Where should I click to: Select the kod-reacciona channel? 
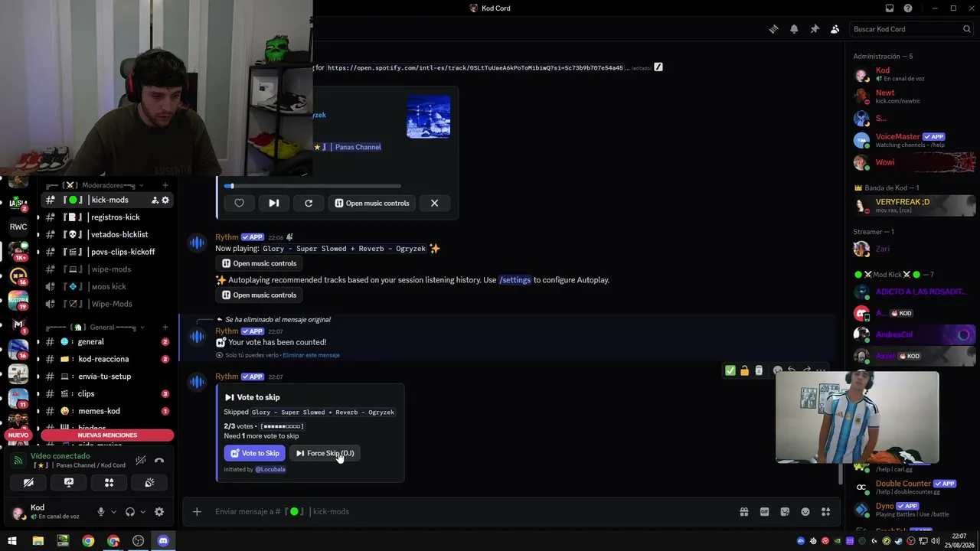point(107,359)
